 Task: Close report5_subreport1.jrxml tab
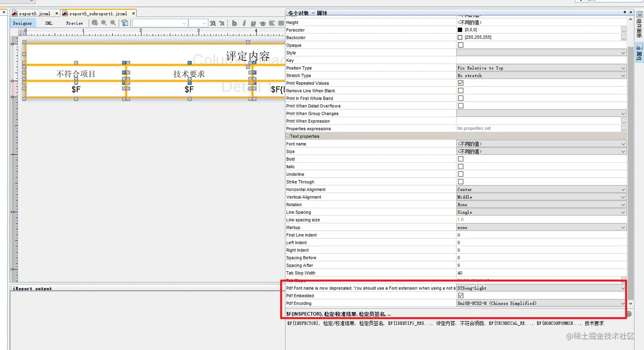click(133, 14)
